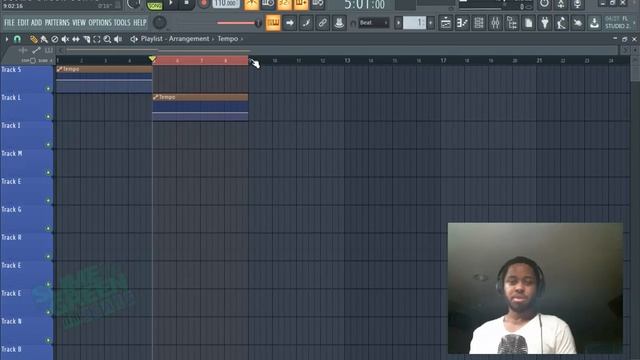Screen dimensions: 640x360
Task: Open the Tempo clip menu on Track S
Action: (60, 69)
